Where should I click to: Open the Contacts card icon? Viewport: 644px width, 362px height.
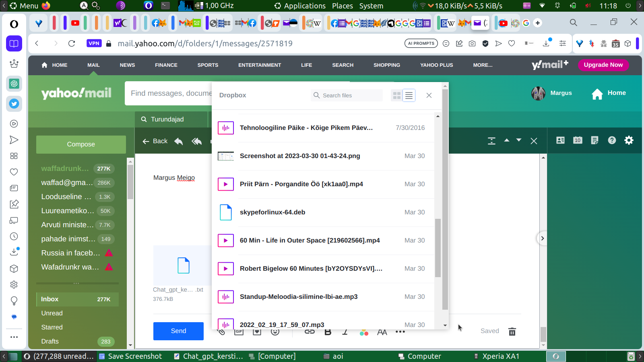pyautogui.click(x=560, y=140)
